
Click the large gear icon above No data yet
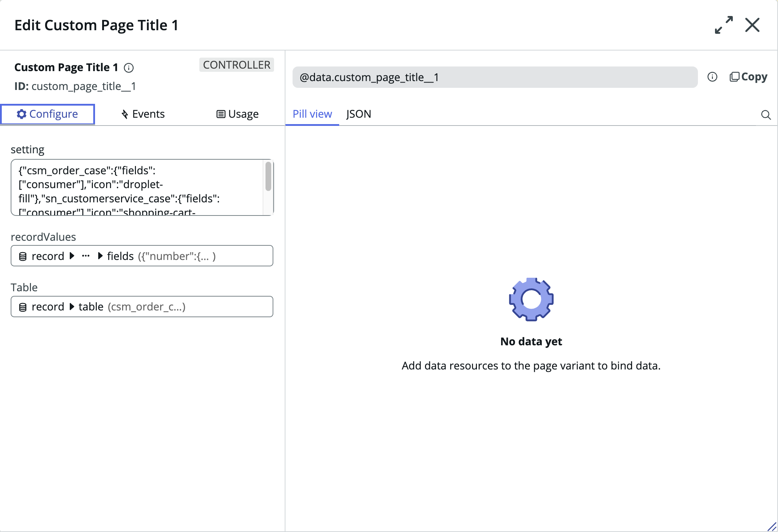pos(531,299)
